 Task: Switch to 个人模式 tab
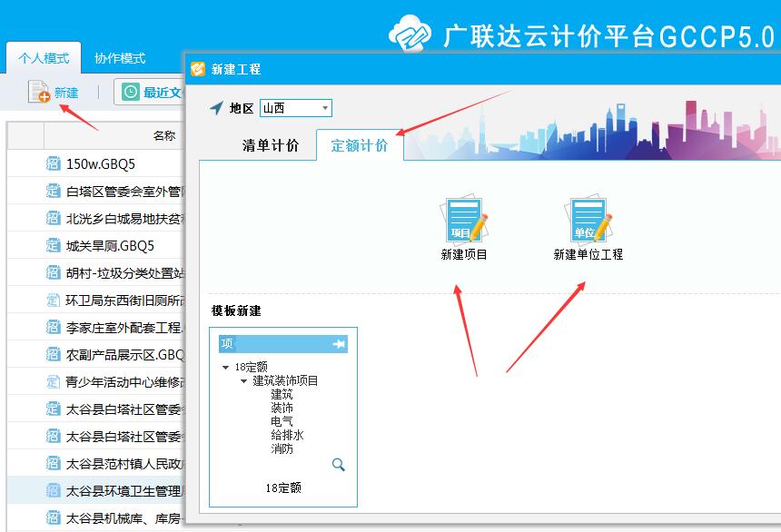pos(44,58)
